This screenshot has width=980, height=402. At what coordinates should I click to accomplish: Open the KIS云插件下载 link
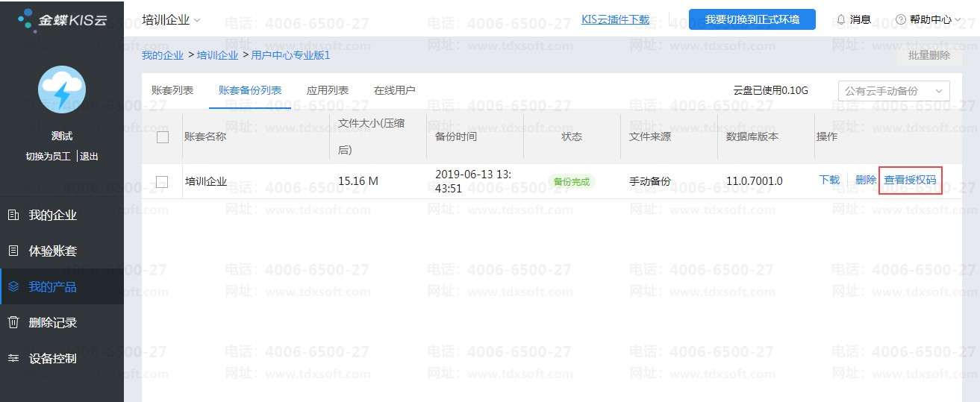pos(615,19)
